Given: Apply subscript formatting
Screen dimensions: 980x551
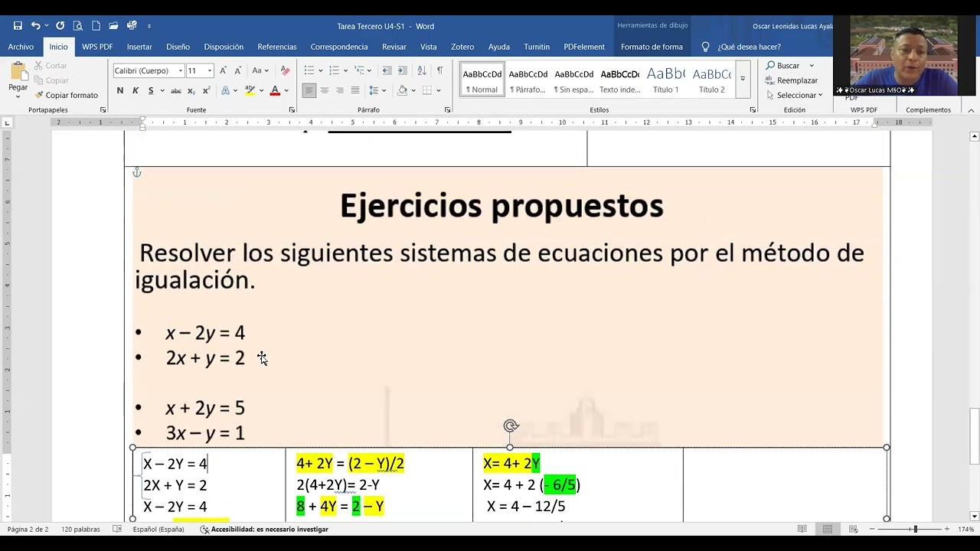Looking at the screenshot, I should [x=192, y=90].
